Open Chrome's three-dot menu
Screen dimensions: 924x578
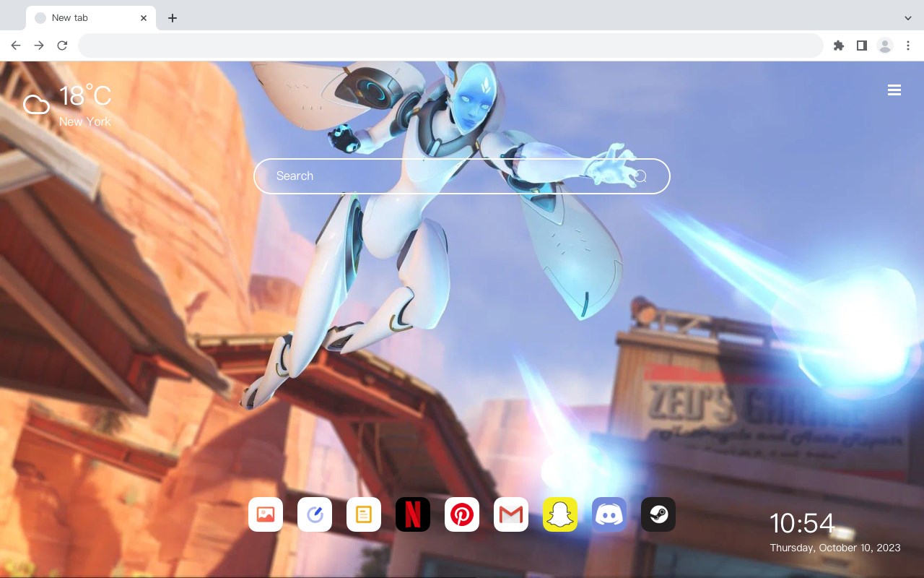(x=908, y=46)
